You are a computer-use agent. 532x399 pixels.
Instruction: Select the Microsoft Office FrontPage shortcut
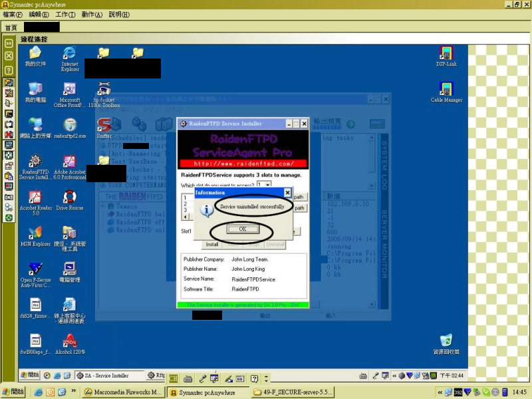70,95
